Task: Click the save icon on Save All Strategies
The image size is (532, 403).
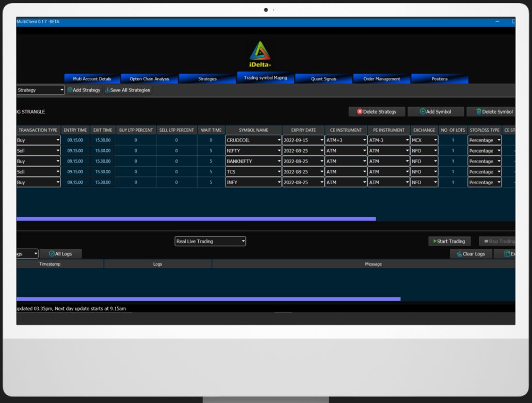Action: 107,90
